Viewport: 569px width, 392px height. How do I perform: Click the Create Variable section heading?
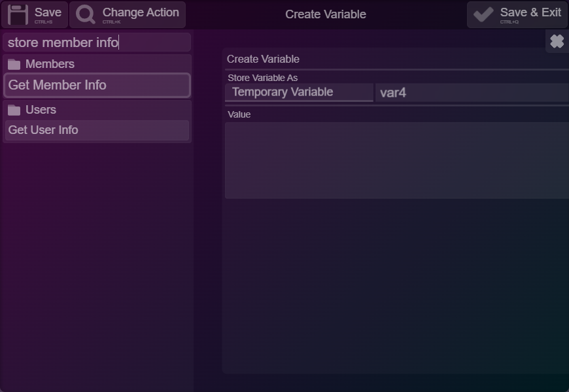(263, 59)
